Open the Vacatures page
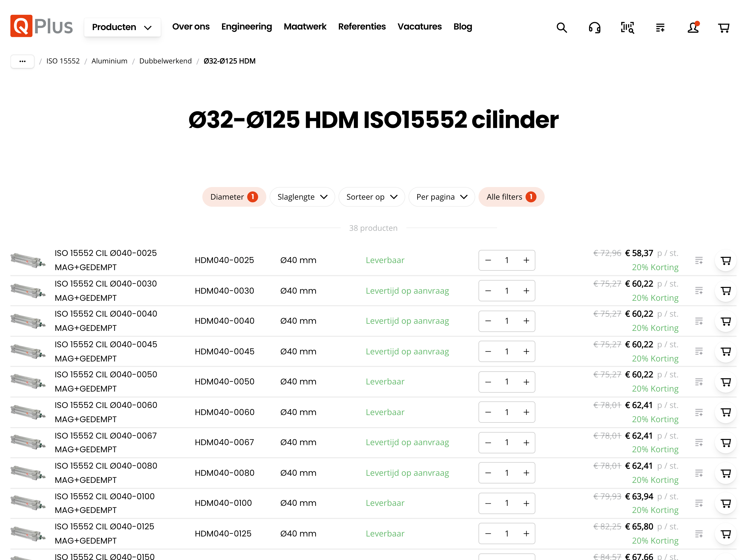 (419, 27)
